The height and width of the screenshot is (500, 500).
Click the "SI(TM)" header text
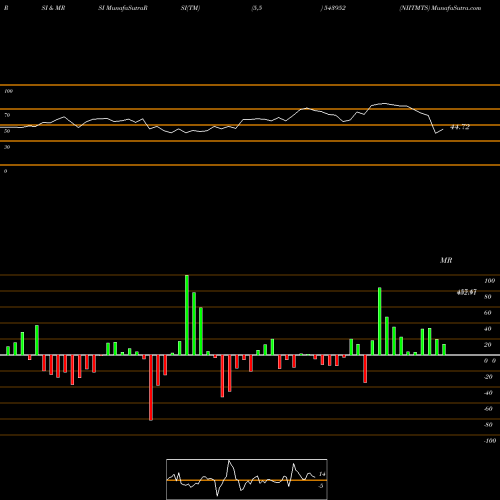tap(190, 8)
